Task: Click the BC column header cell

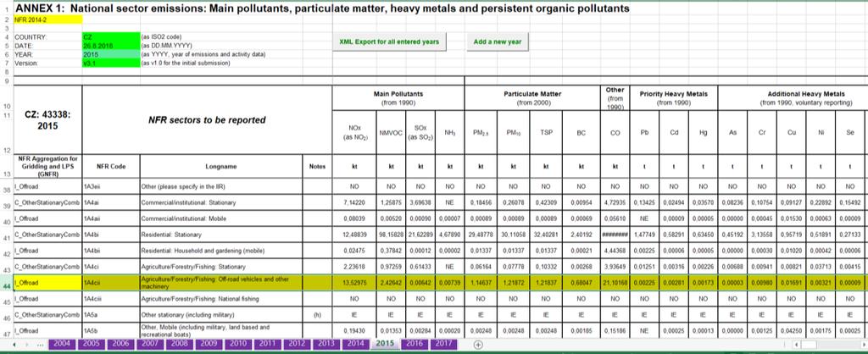Action: click(581, 133)
